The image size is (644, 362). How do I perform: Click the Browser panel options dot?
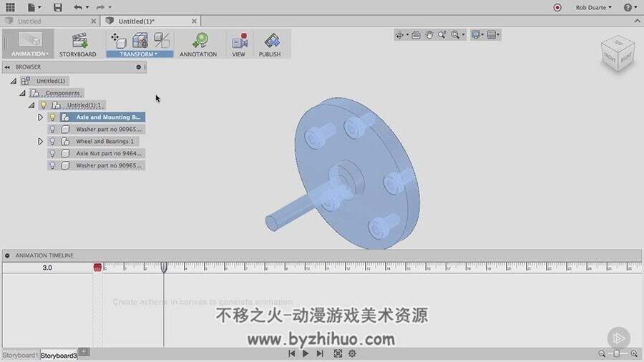click(x=138, y=67)
